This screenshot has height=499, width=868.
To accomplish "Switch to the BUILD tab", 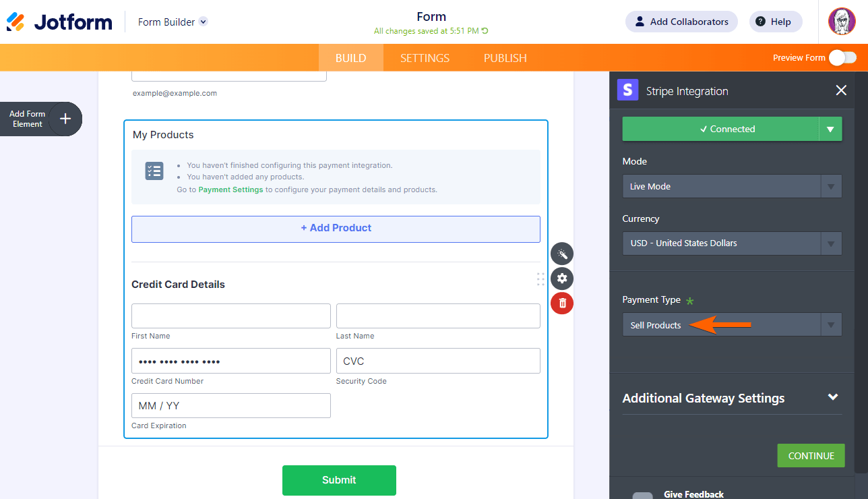I will [x=351, y=58].
